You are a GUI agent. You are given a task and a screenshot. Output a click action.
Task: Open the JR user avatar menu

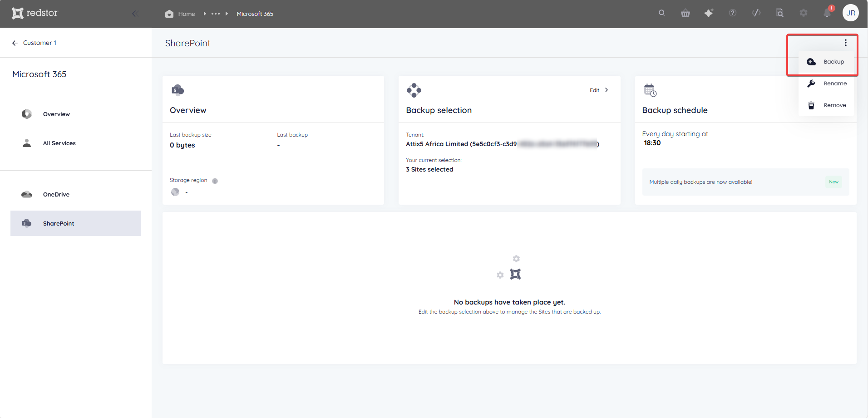click(x=851, y=13)
